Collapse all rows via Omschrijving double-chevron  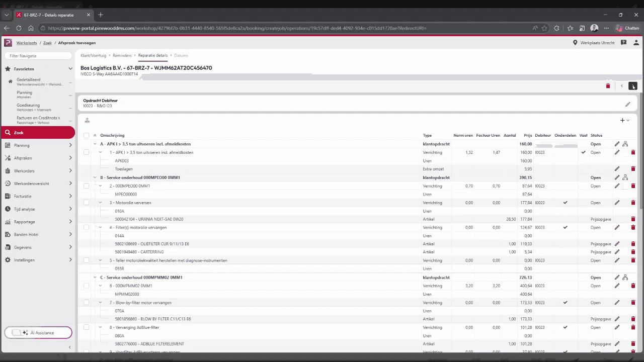(95, 135)
